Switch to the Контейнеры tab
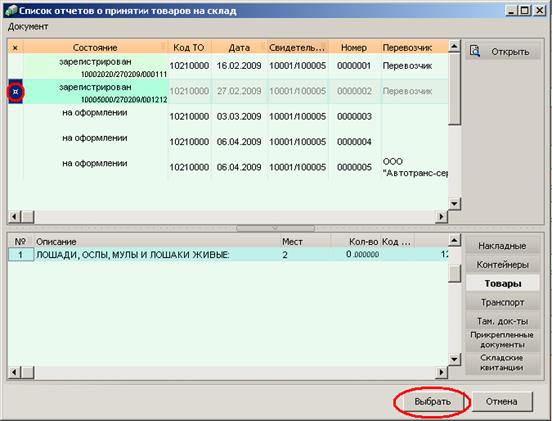The image size is (552, 421). (502, 265)
